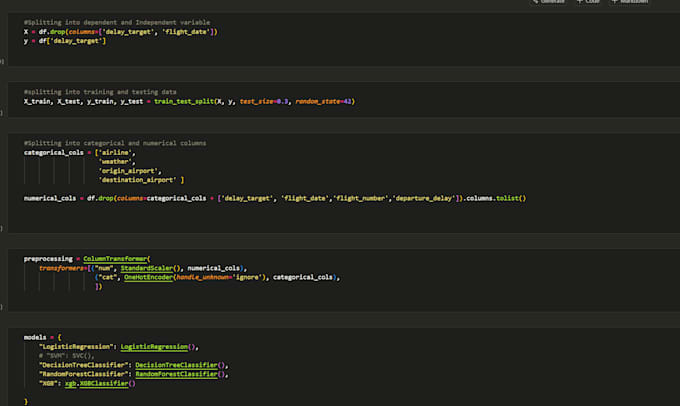This screenshot has height=406, width=680.
Task: Click the 'StandardScaler' class name
Action: 147,268
